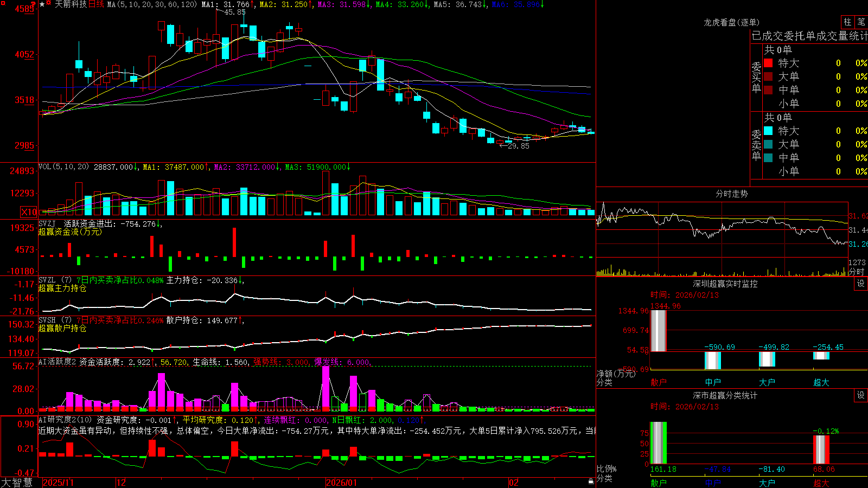
Task: Click the lock icon on the timeline bar
Action: [591, 481]
